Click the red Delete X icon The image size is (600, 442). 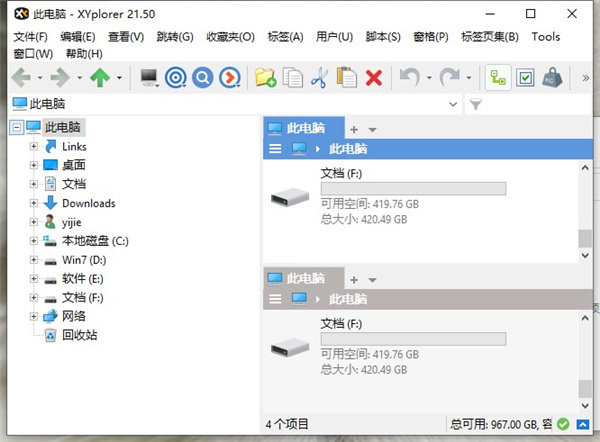click(x=374, y=78)
